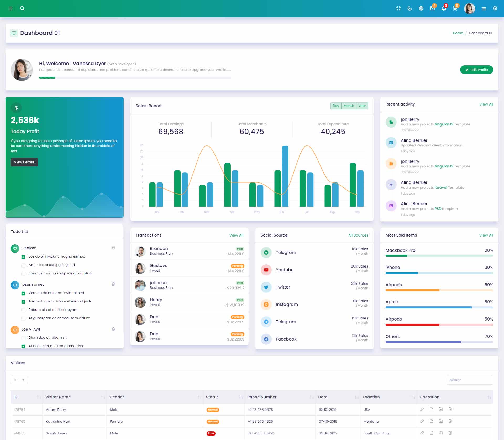504x440 pixels.
Task: Delete the 'Sit diam' todo with trash icon
Action: [113, 248]
